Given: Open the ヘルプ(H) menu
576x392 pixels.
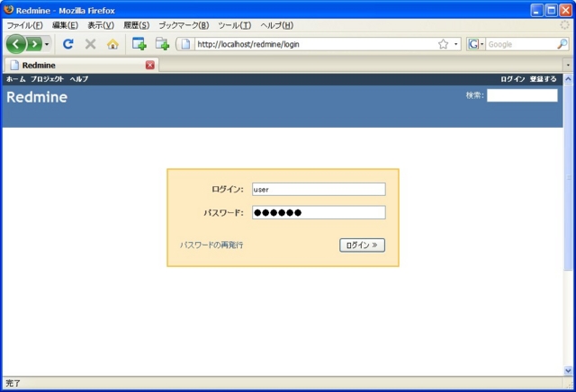Looking at the screenshot, I should click(x=276, y=25).
